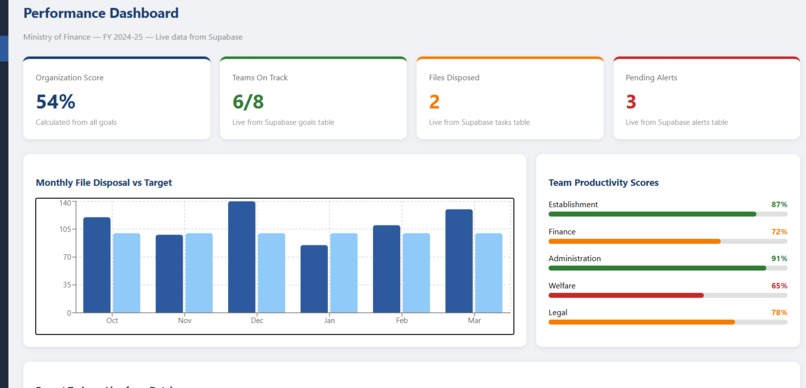
Task: Click the 87% Establishment score
Action: (x=779, y=205)
